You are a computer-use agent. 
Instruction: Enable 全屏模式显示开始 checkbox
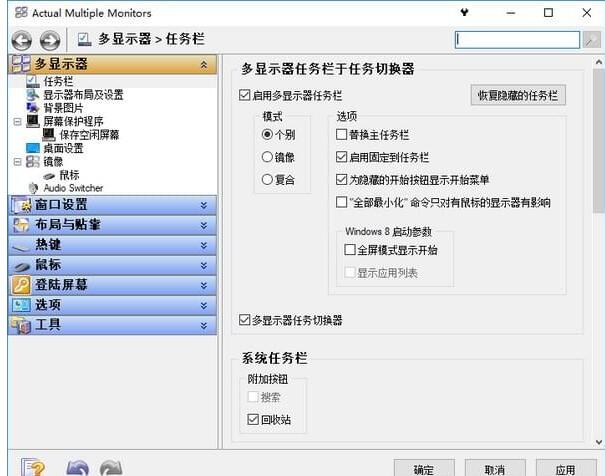tap(350, 250)
